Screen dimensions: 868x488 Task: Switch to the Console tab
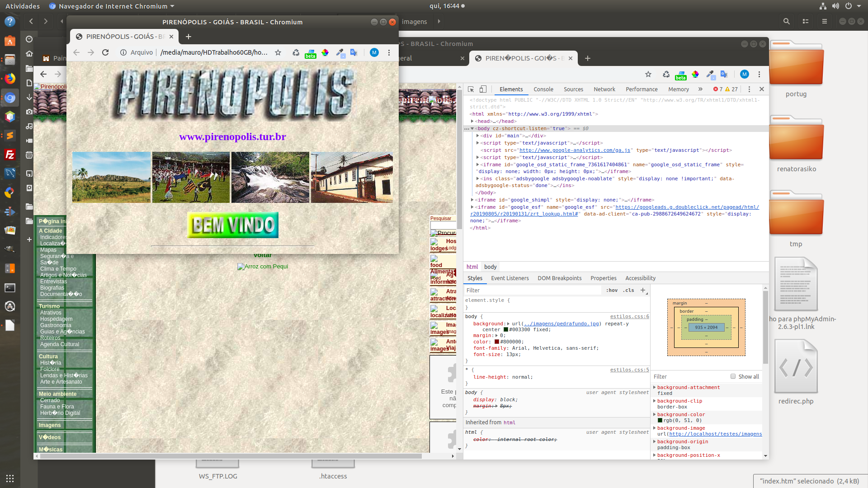pyautogui.click(x=543, y=89)
